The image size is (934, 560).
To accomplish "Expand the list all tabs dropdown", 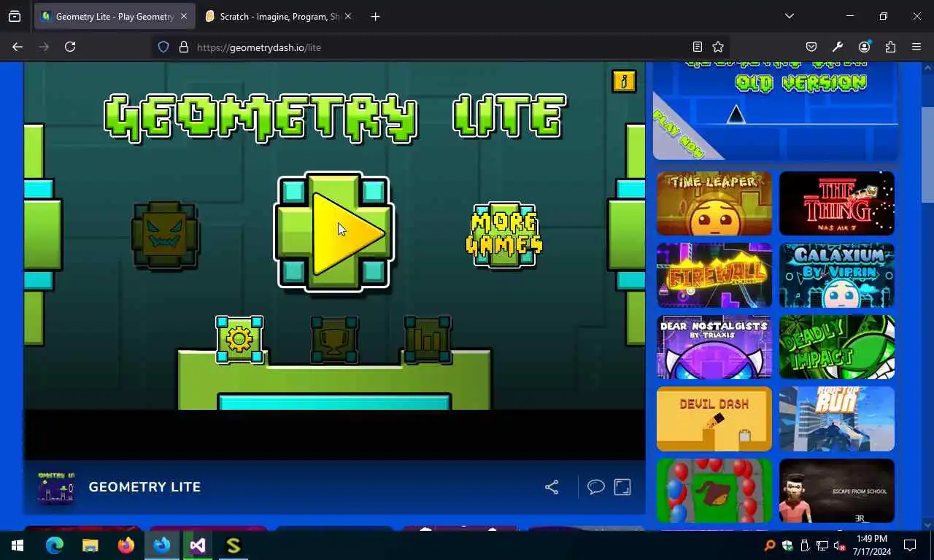I will click(x=789, y=16).
